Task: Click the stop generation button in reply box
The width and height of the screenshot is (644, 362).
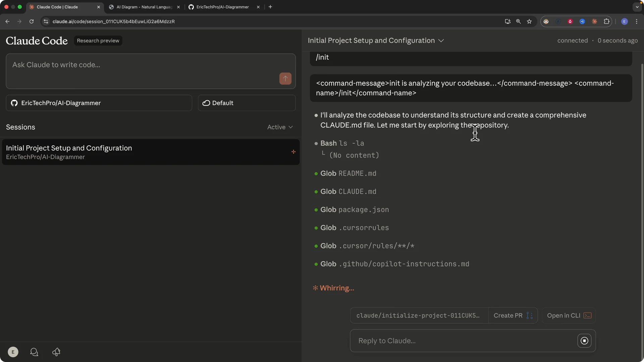Action: pos(584,341)
